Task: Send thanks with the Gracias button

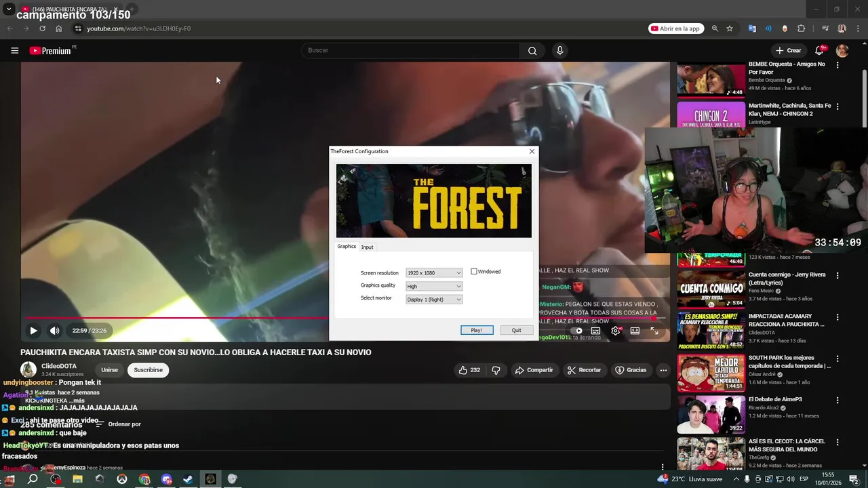Action: point(631,370)
